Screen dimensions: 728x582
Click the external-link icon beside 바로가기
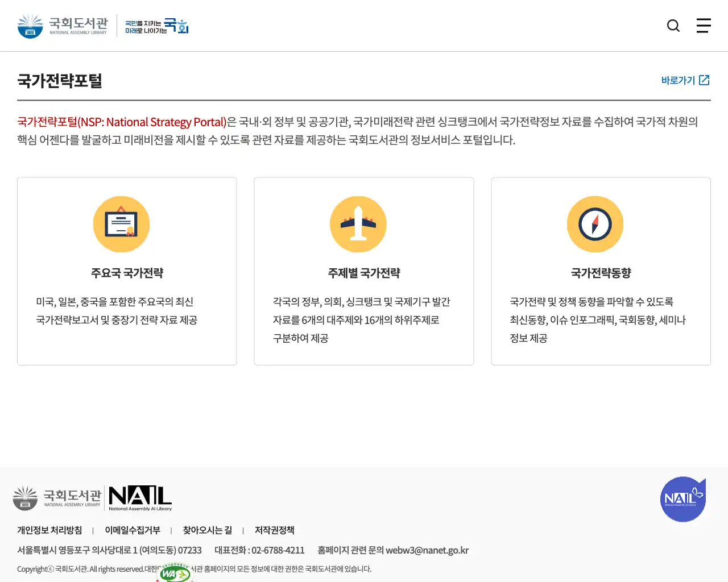(x=705, y=80)
